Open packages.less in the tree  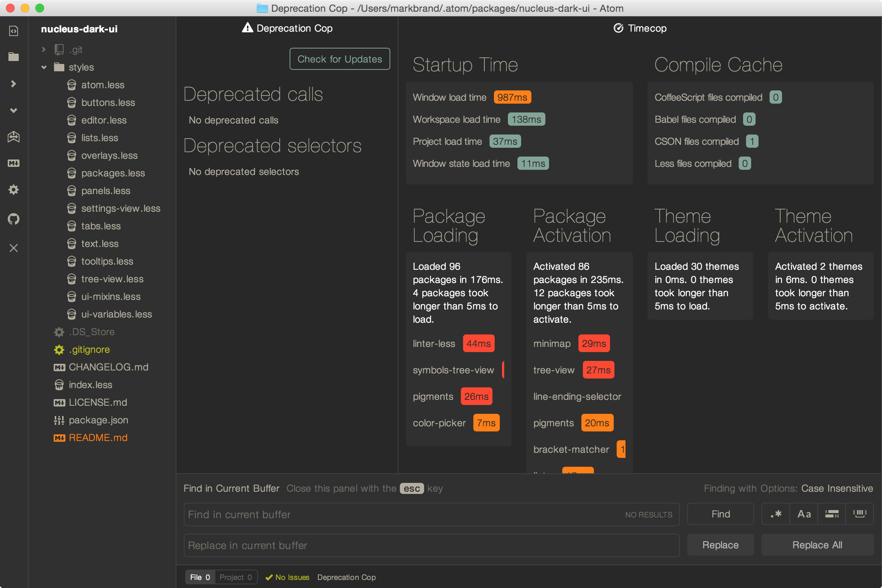click(113, 173)
